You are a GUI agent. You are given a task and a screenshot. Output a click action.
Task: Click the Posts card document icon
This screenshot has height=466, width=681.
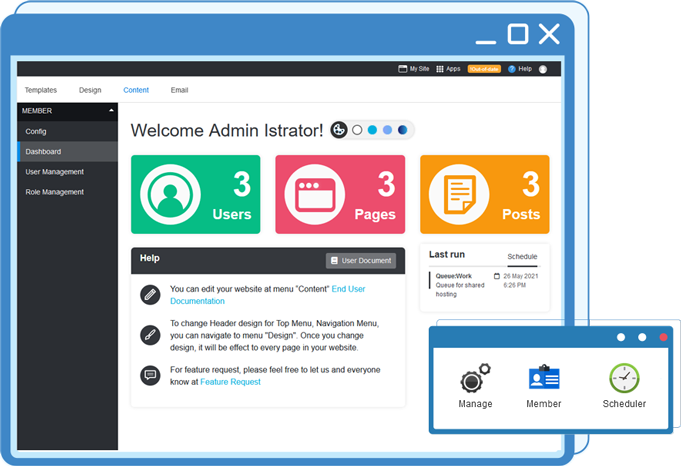459,194
